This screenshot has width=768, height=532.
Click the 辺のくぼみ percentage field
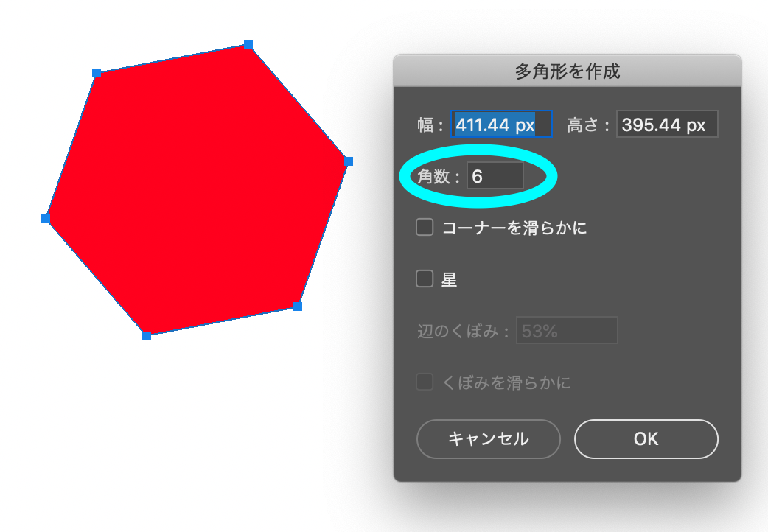point(568,331)
